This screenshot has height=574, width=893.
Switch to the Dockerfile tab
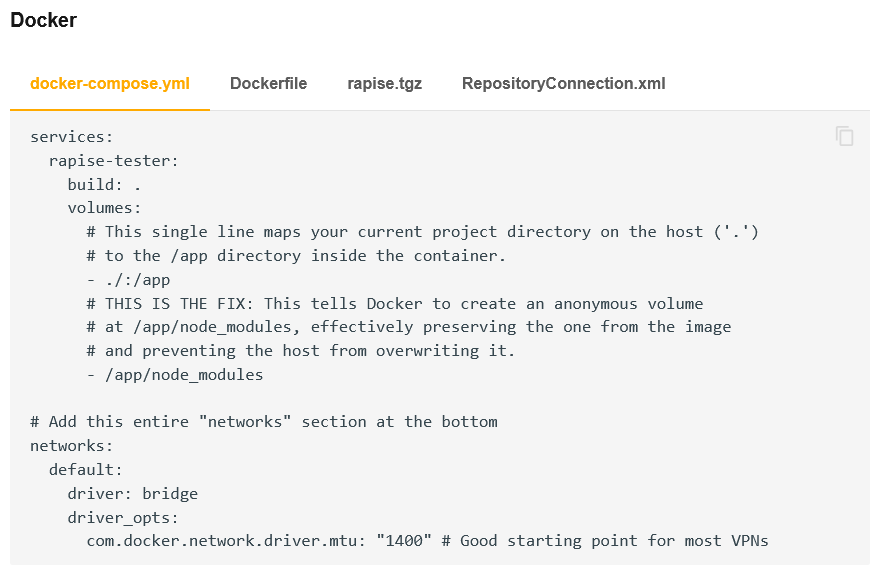click(268, 83)
